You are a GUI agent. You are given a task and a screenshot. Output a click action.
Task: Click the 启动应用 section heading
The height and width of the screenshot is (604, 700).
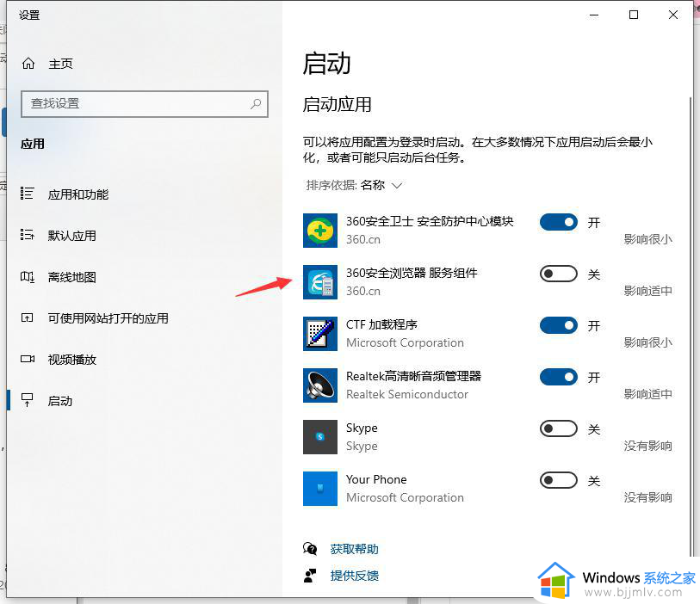point(337,105)
